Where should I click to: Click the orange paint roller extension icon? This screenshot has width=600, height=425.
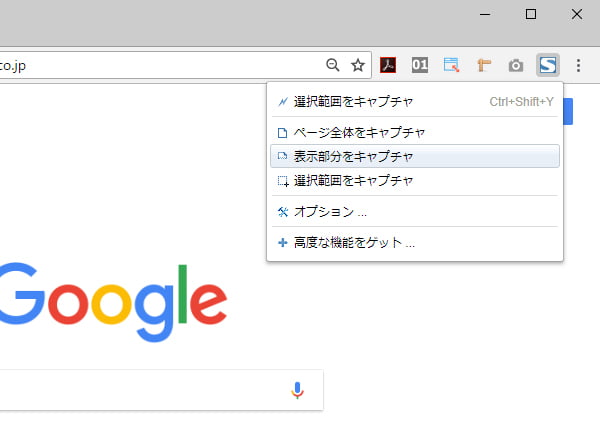pos(484,66)
